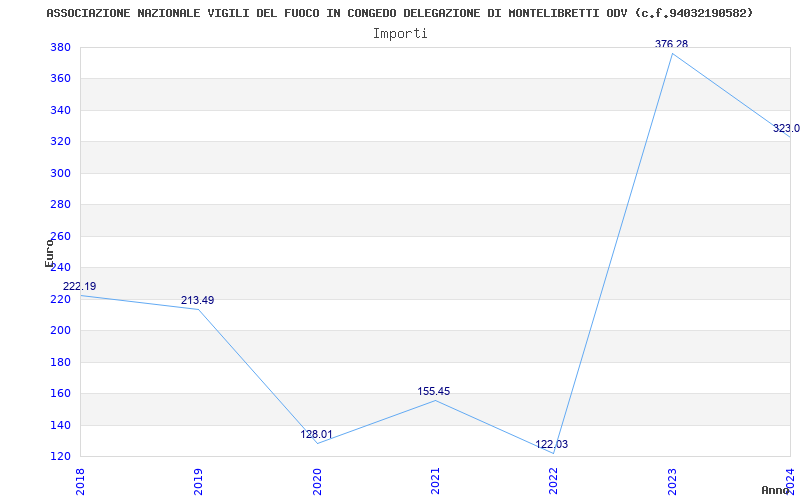
Task: Click the Importi chart subtitle
Action: coord(400,34)
